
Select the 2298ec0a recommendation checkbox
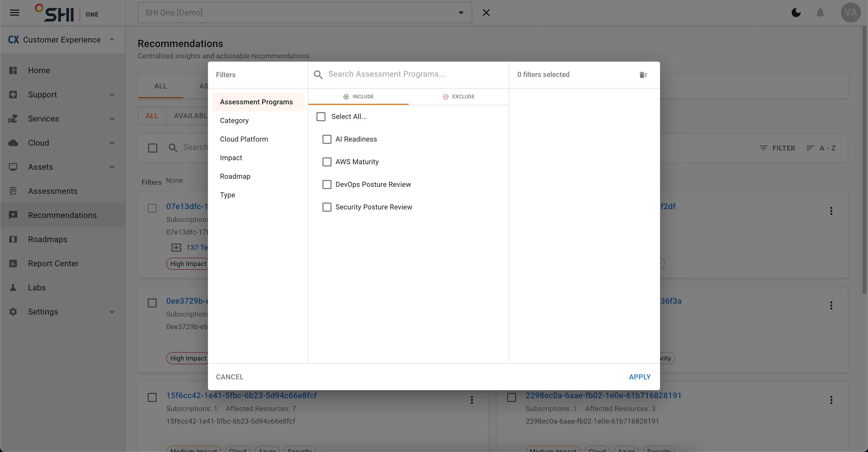(512, 397)
